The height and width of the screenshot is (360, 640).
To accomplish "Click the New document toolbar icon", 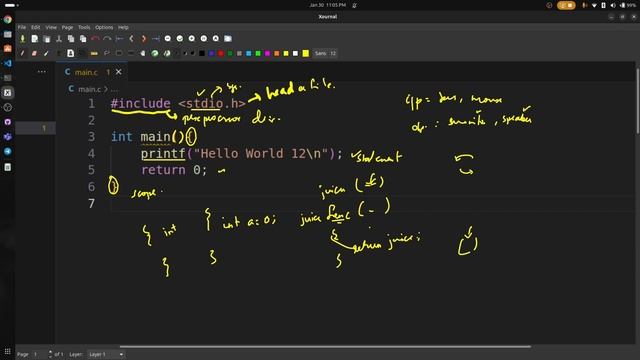I will (x=35, y=38).
